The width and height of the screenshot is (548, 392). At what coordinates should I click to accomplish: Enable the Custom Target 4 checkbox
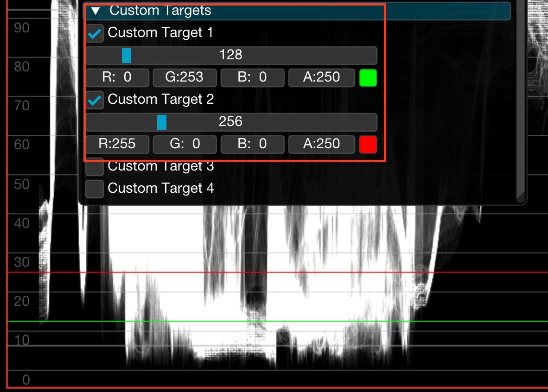[95, 189]
